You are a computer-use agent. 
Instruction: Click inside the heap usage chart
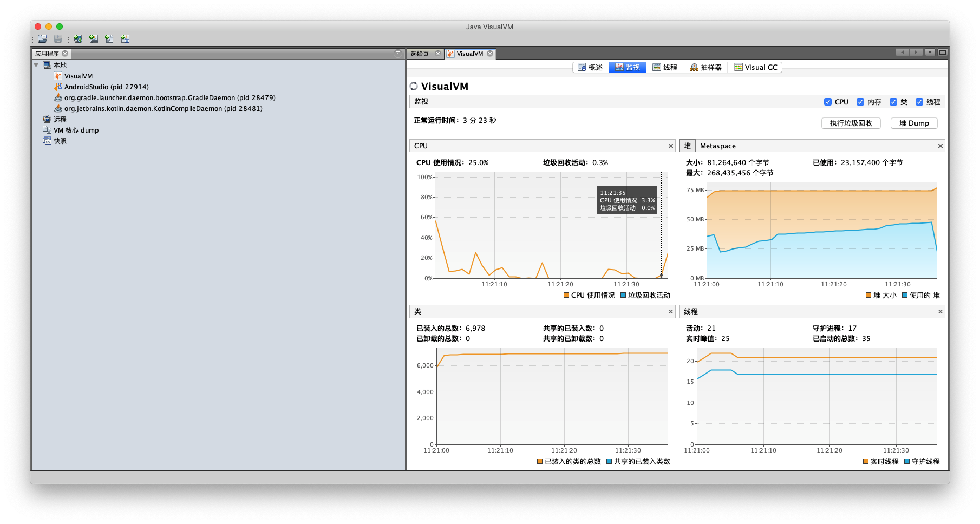click(822, 230)
